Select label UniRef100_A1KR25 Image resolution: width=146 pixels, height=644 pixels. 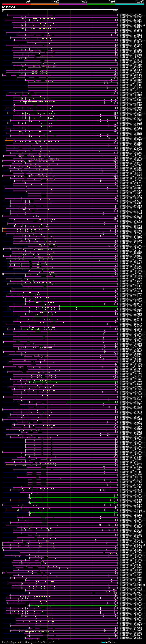point(131,42)
